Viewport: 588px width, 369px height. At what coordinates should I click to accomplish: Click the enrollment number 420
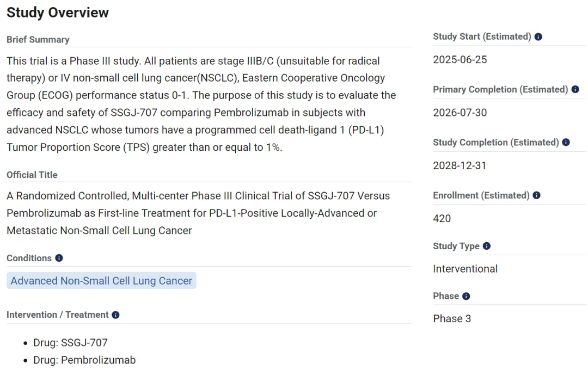coord(442,218)
